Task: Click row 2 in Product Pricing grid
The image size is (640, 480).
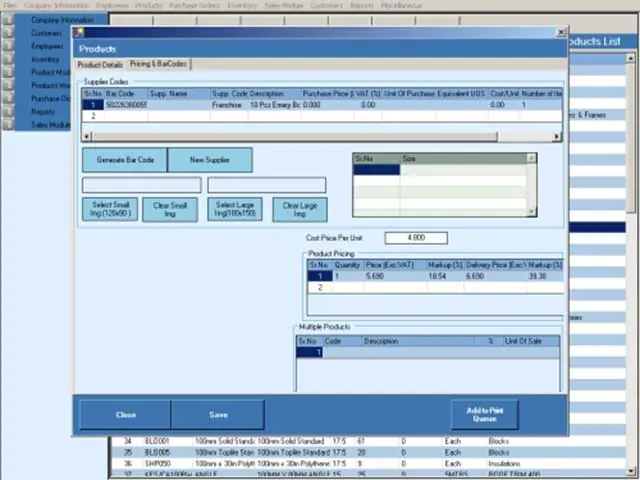Action: pyautogui.click(x=435, y=288)
